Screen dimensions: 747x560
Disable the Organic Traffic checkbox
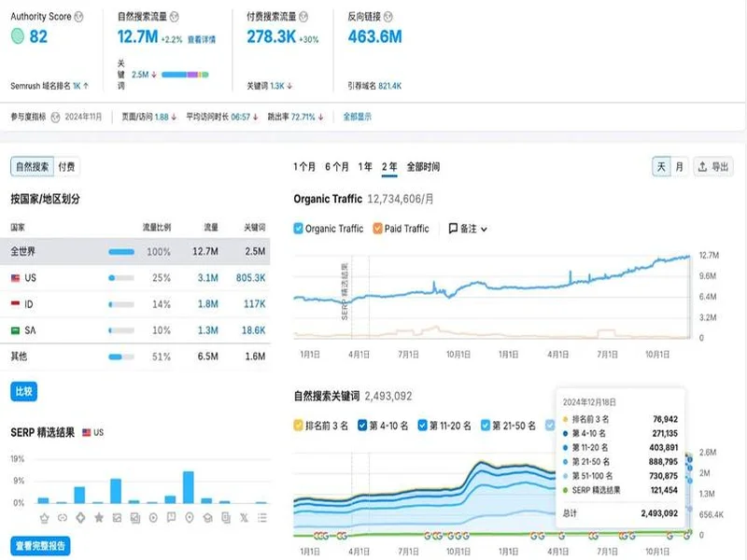coord(298,228)
